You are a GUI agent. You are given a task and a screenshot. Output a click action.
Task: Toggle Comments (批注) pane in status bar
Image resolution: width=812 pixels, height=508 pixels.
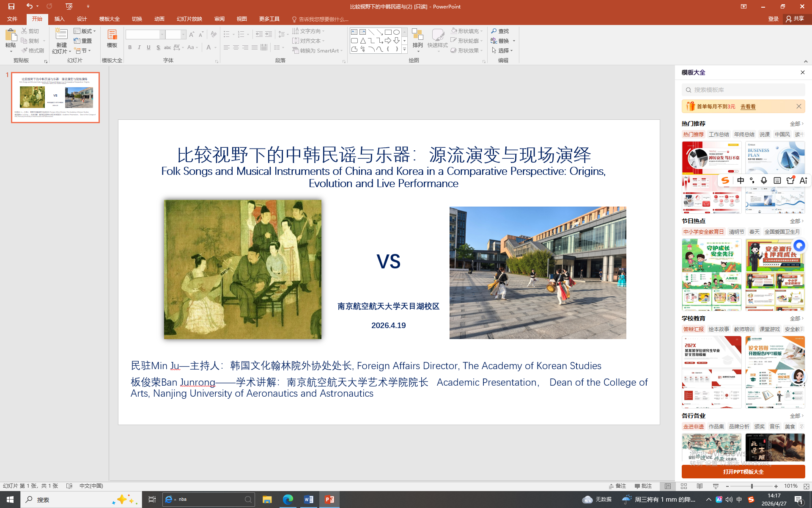click(643, 486)
